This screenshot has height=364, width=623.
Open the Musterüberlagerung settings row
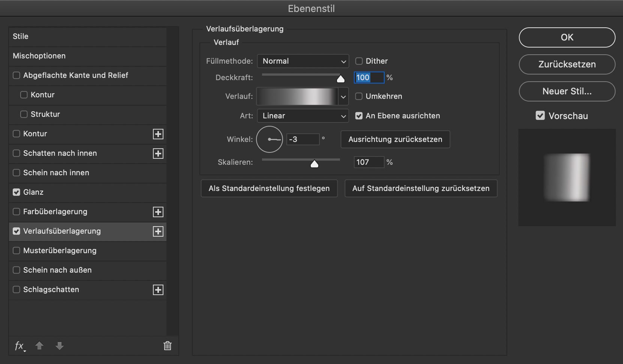pos(87,251)
